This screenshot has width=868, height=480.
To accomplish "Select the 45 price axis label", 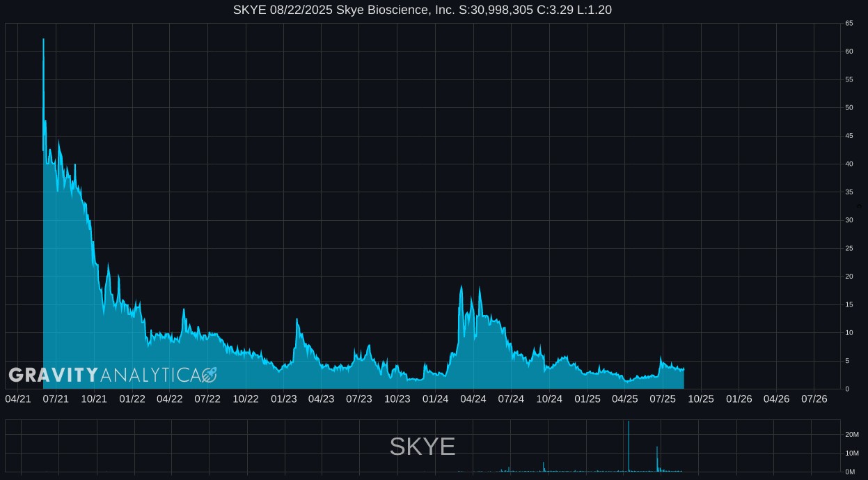I will point(849,136).
